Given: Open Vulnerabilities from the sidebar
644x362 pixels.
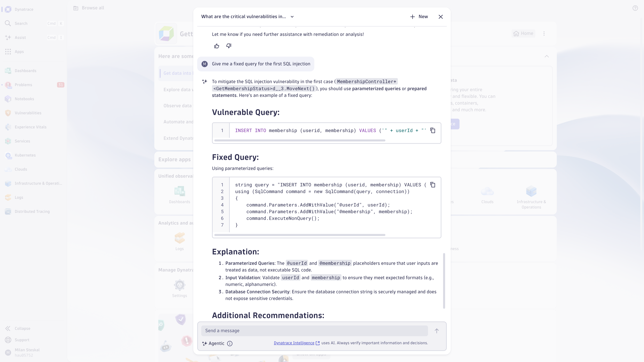Looking at the screenshot, I should 28,113.
